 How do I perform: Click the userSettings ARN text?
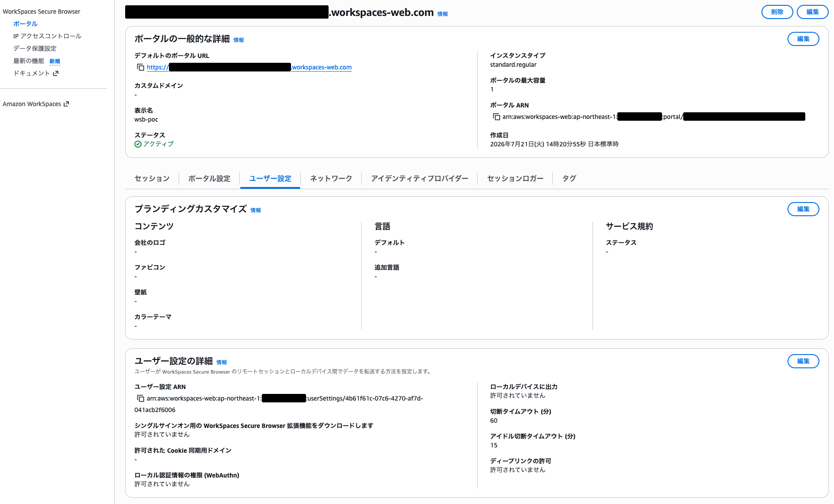(279, 404)
